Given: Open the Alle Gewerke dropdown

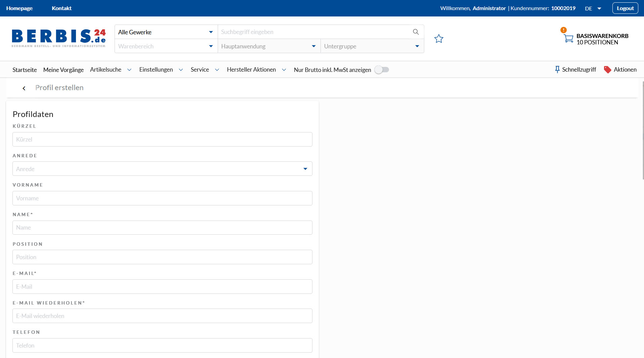Looking at the screenshot, I should pyautogui.click(x=166, y=32).
